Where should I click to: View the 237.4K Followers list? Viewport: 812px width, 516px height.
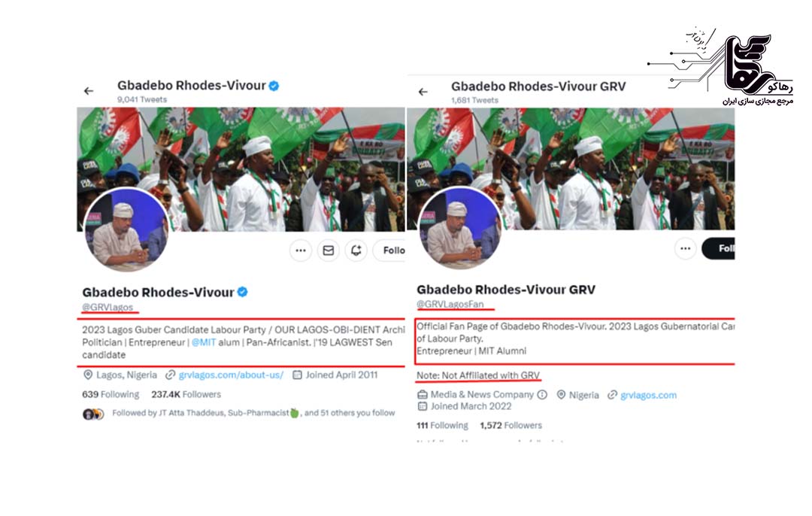(186, 394)
